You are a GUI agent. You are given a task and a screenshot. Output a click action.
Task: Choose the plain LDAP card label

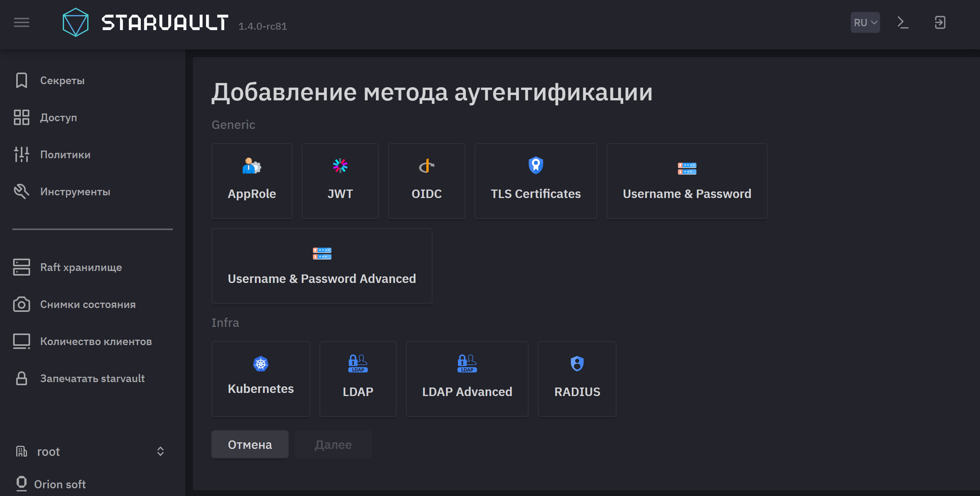pos(358,391)
